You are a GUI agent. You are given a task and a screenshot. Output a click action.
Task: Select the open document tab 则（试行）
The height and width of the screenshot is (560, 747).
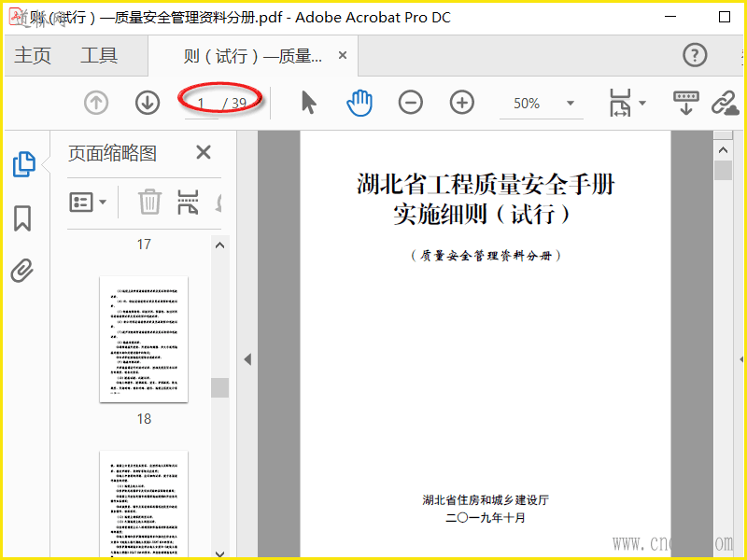click(253, 56)
